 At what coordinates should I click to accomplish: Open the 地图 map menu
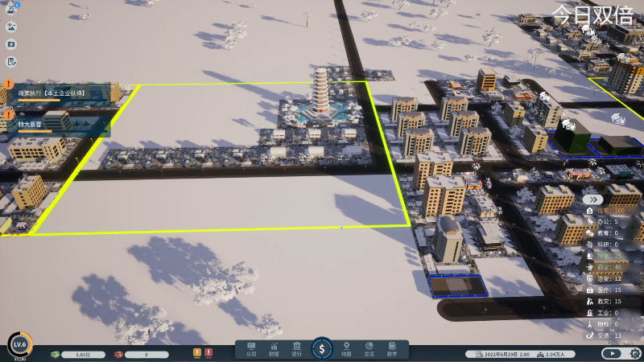point(346,350)
